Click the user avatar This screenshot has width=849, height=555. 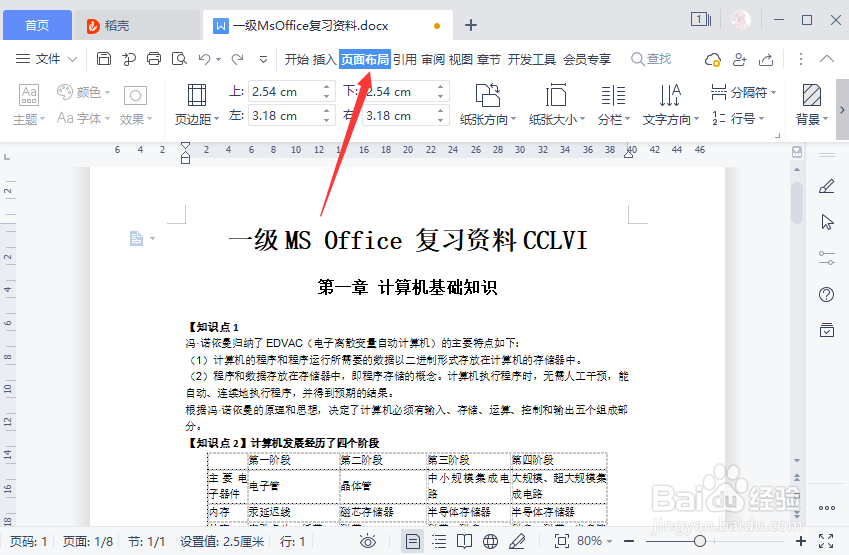pos(741,20)
